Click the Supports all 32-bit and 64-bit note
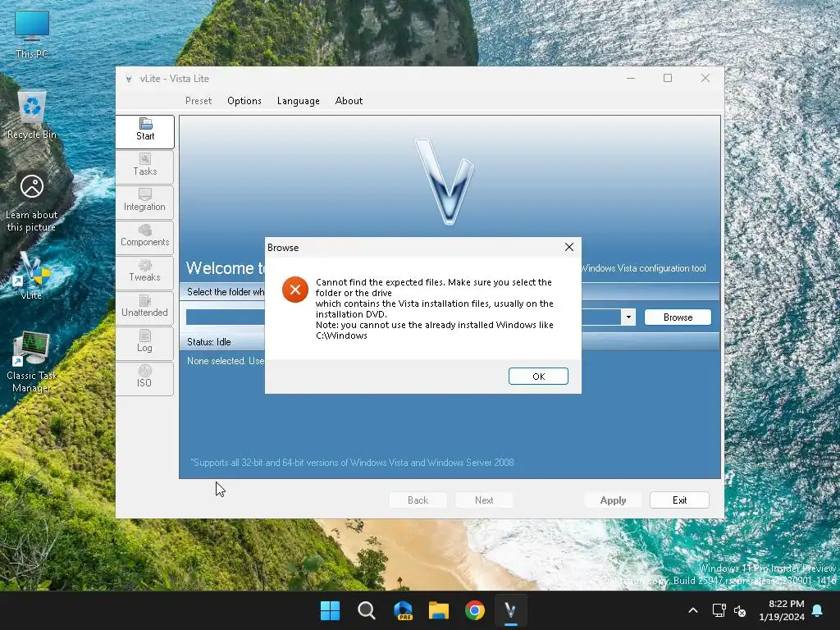The height and width of the screenshot is (630, 840). [352, 463]
